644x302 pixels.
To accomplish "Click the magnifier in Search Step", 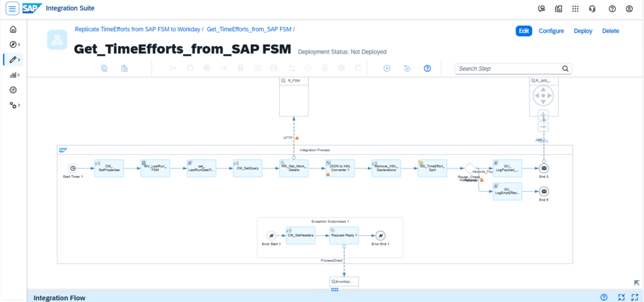I will coord(565,69).
